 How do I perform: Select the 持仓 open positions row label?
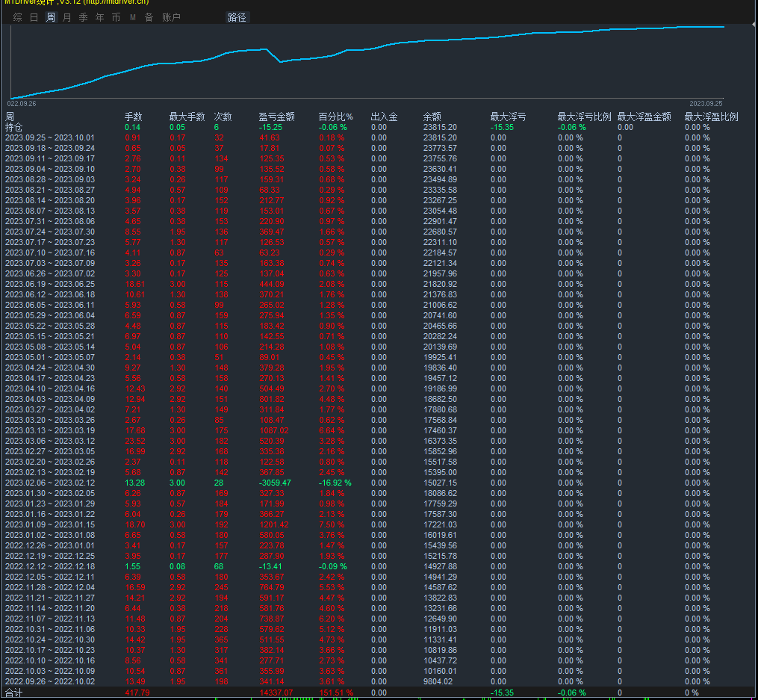click(x=13, y=127)
